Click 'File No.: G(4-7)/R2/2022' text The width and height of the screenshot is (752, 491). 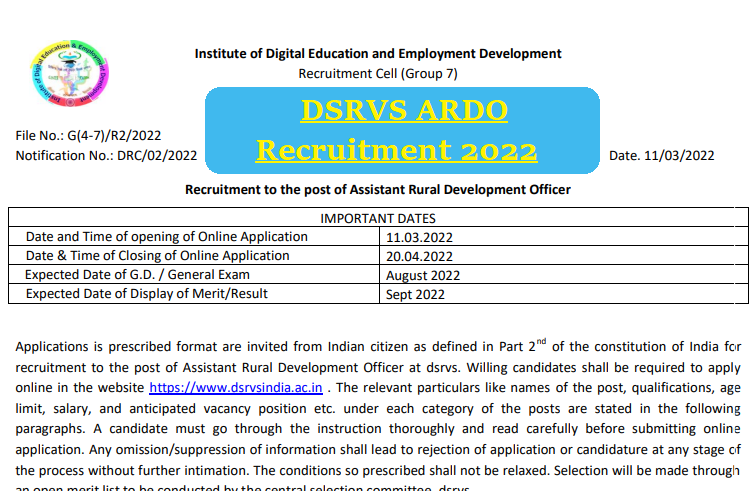(x=88, y=136)
